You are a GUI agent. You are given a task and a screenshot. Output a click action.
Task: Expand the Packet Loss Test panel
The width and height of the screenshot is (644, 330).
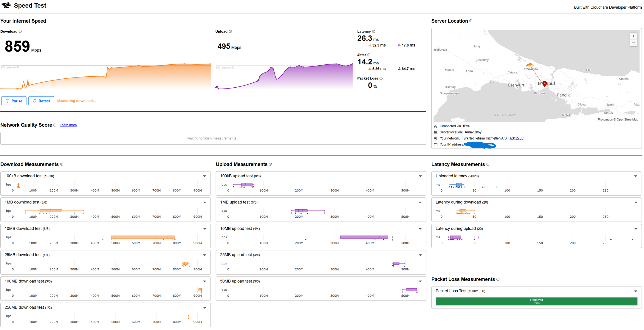click(636, 291)
